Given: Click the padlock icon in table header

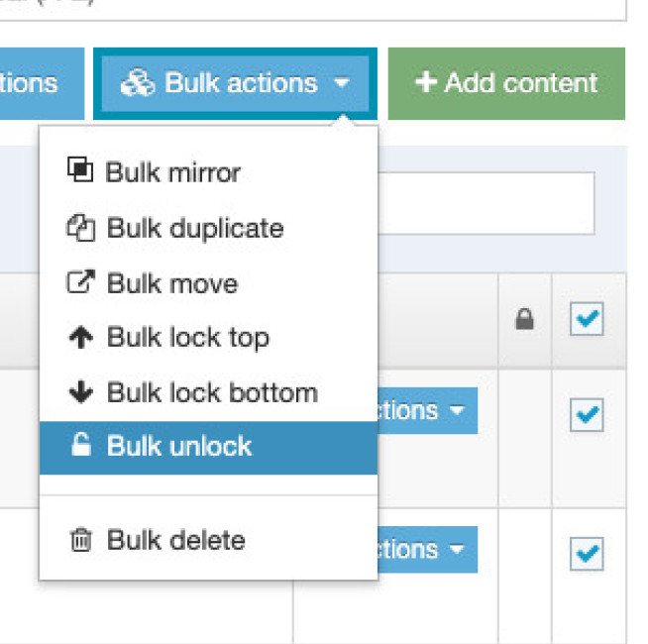Looking at the screenshot, I should tap(525, 320).
